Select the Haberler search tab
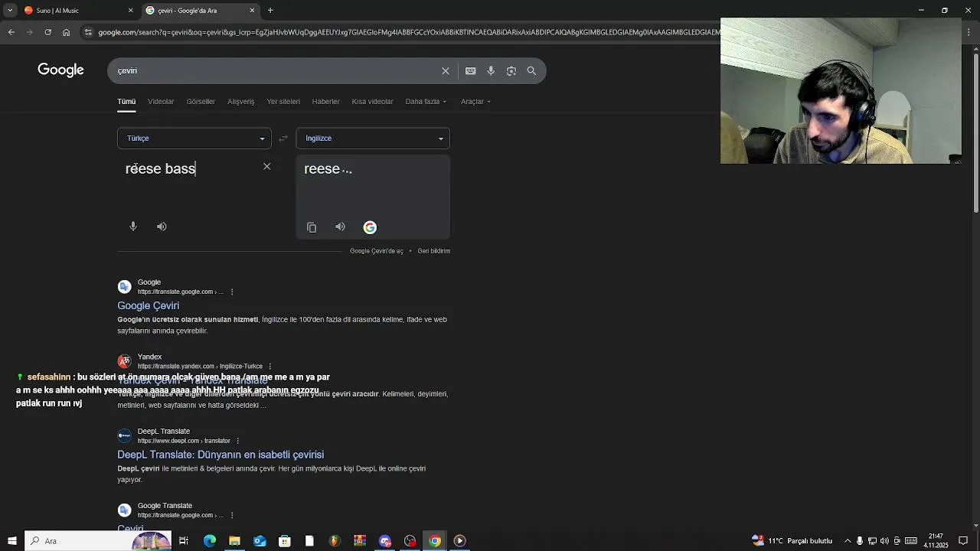Screen dimensions: 980x551 [325, 102]
